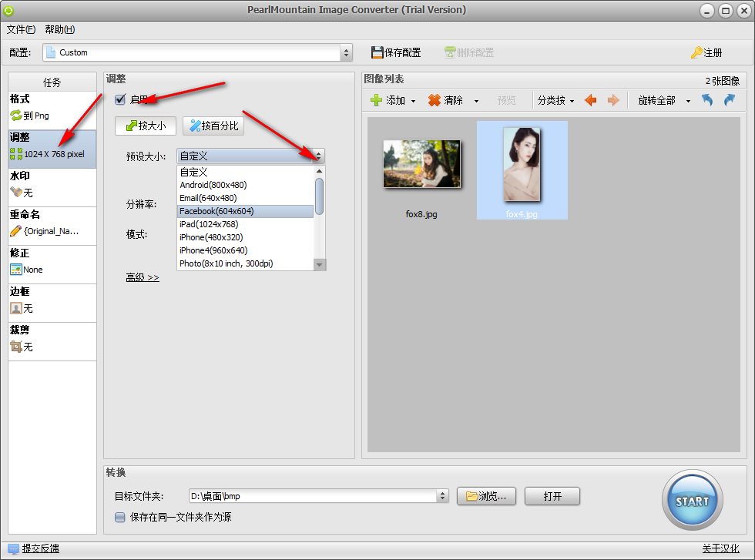Move selected image left with orange arrow

click(591, 100)
